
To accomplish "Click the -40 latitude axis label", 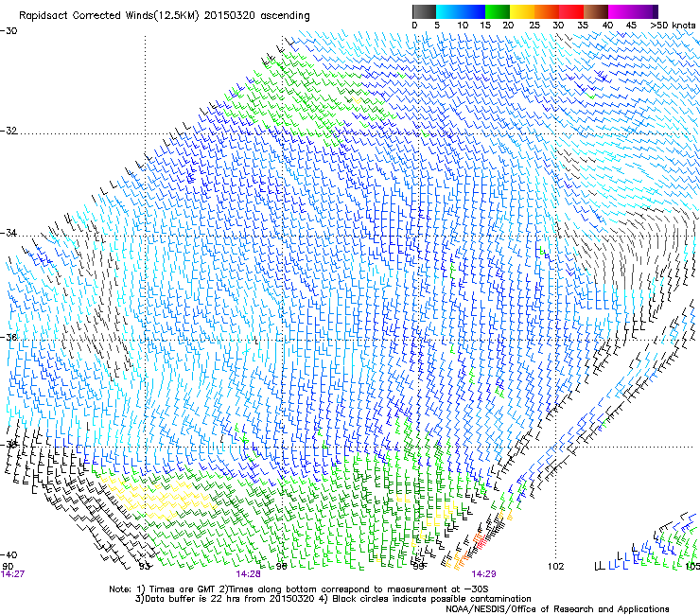I will [9, 555].
